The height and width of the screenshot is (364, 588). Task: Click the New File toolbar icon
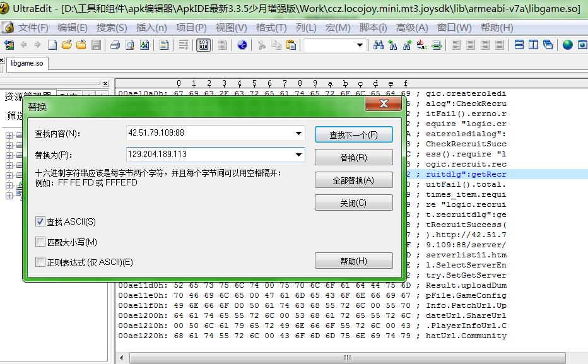pyautogui.click(x=52, y=45)
